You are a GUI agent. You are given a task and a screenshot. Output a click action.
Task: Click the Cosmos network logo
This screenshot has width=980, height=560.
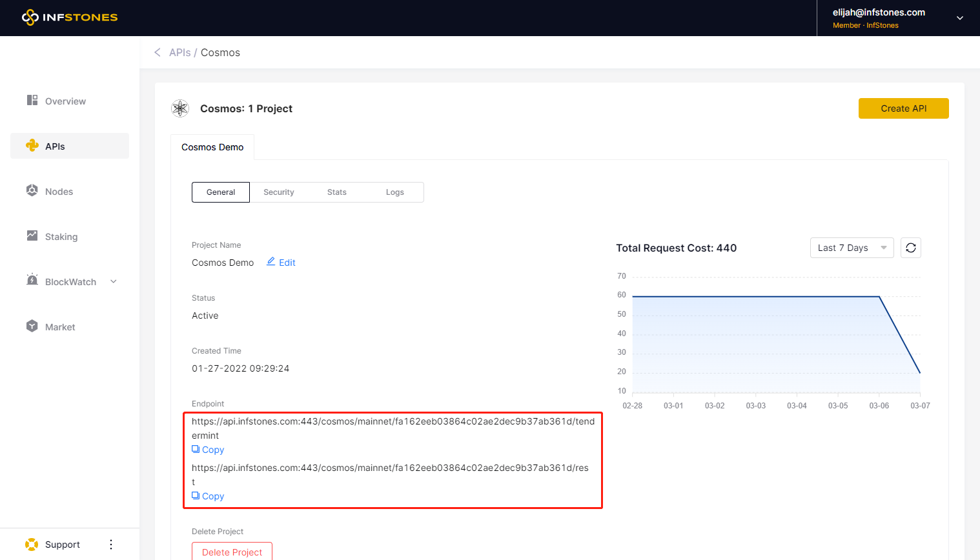pyautogui.click(x=180, y=108)
